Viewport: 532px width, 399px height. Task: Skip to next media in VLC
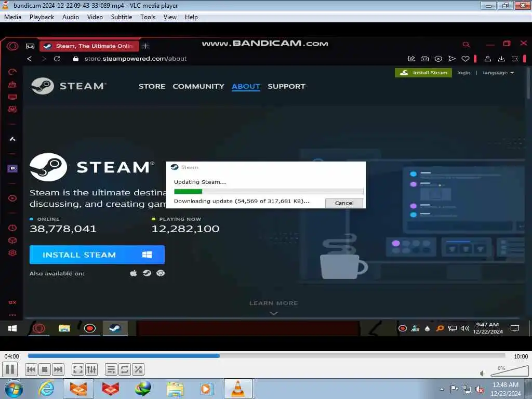tap(58, 369)
